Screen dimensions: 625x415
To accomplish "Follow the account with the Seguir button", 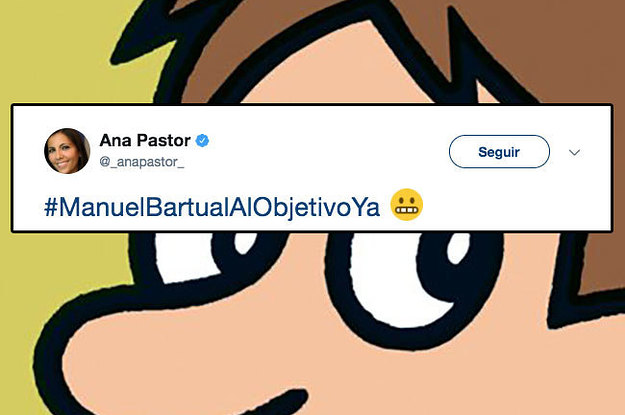I will coord(499,151).
